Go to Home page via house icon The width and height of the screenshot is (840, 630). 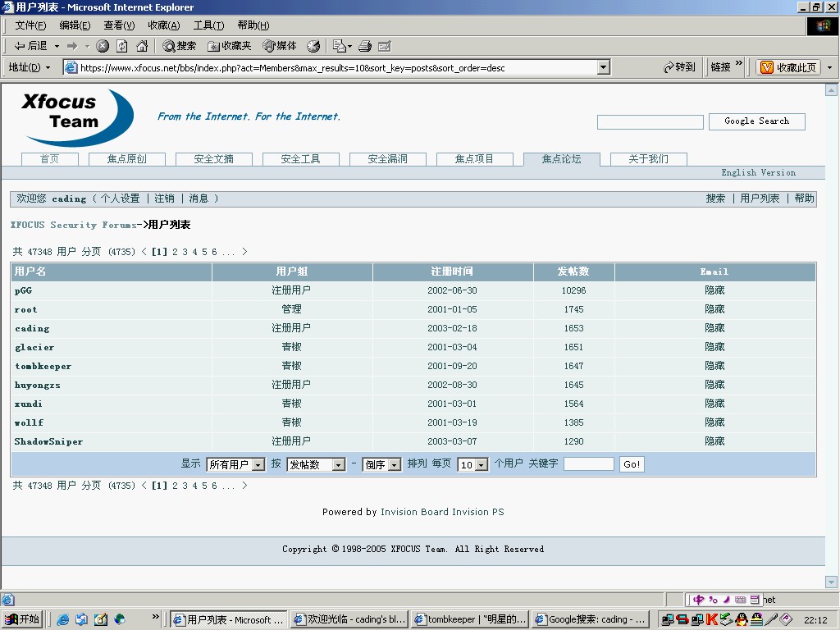click(142, 46)
